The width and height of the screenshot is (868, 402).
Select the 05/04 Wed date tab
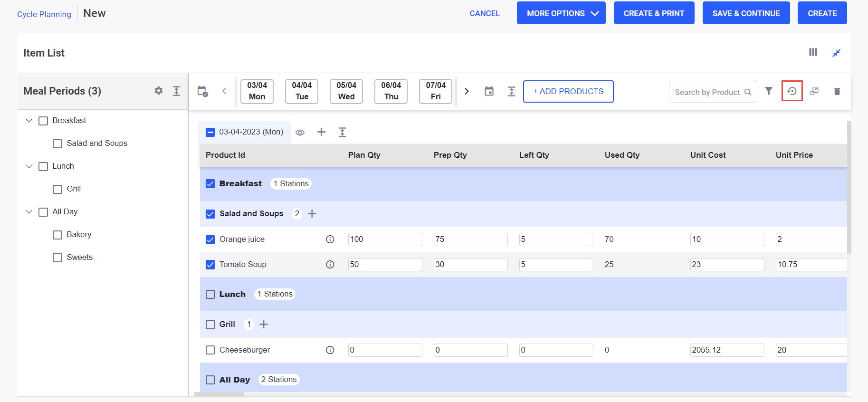click(346, 91)
